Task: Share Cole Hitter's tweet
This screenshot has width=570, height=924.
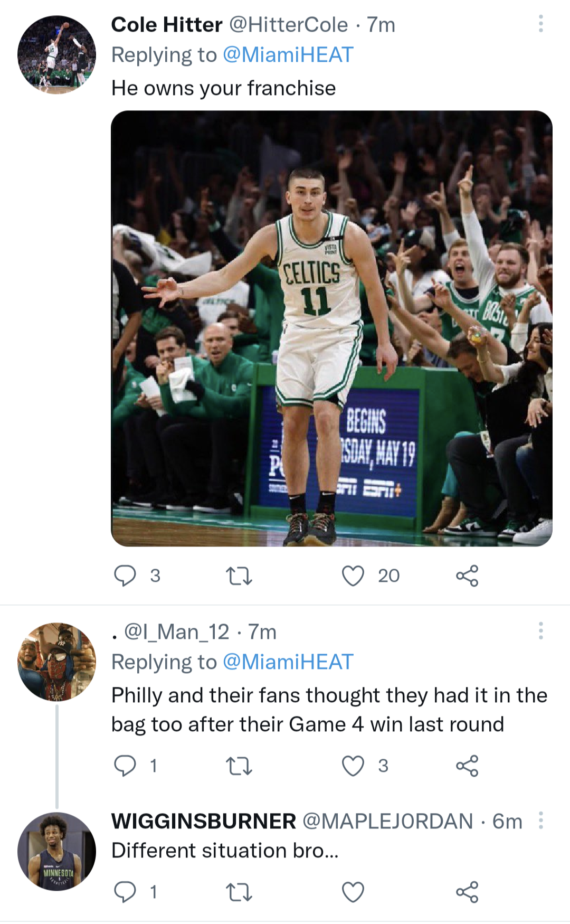Action: click(x=467, y=576)
